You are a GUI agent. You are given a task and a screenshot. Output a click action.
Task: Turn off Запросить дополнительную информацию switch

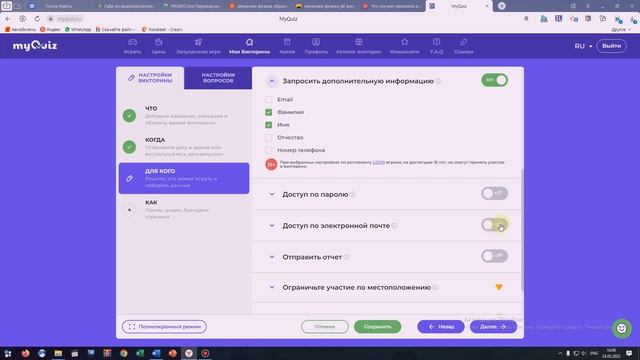(494, 80)
